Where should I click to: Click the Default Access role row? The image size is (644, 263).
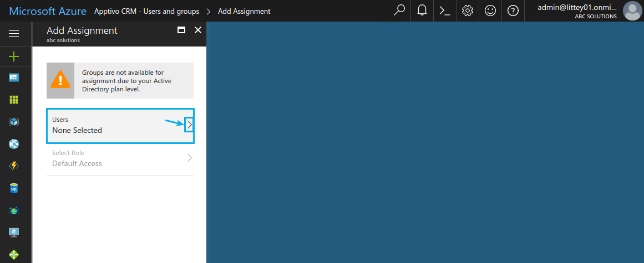tap(120, 159)
